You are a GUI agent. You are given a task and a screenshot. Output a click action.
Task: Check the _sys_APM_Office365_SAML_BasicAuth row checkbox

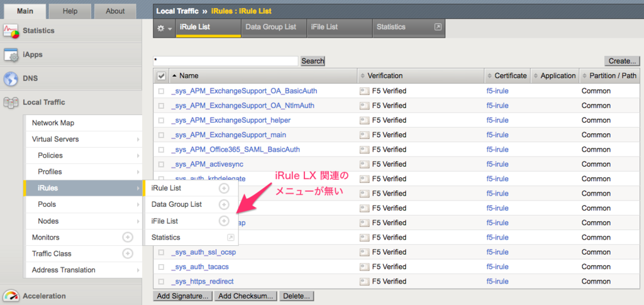click(x=162, y=150)
